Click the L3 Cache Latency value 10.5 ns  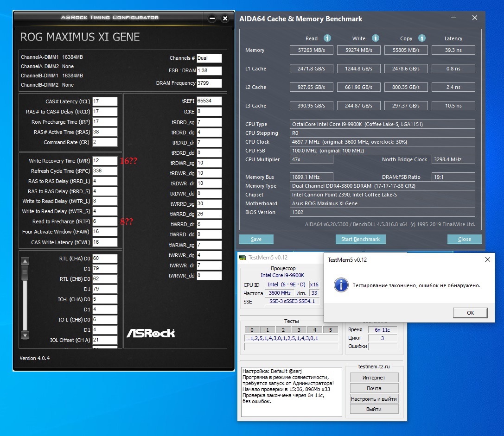point(453,106)
